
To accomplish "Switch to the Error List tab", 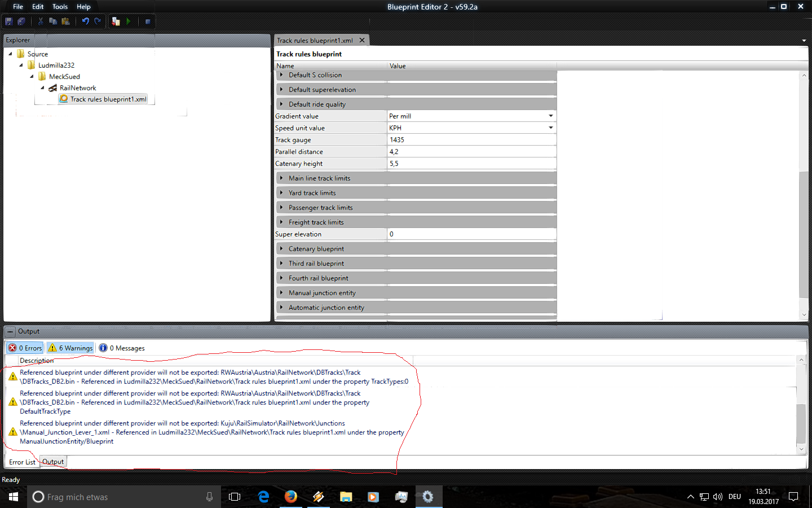I will [22, 462].
